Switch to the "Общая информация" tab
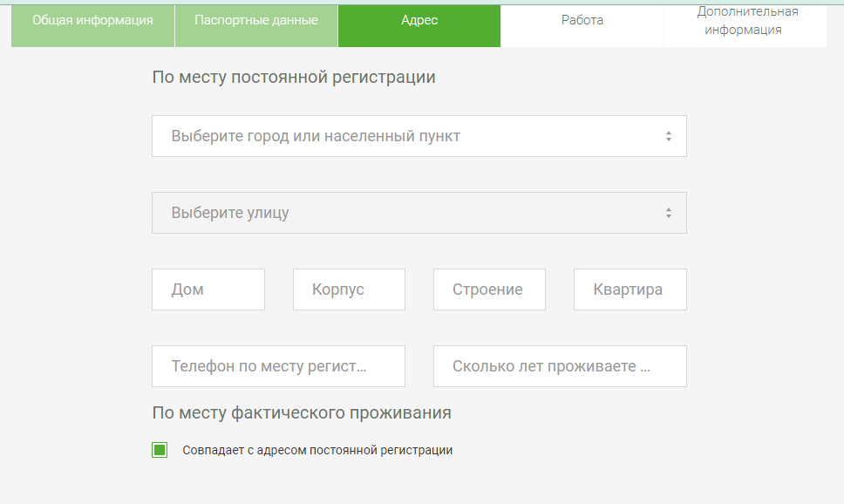This screenshot has height=504, width=844. [x=92, y=25]
